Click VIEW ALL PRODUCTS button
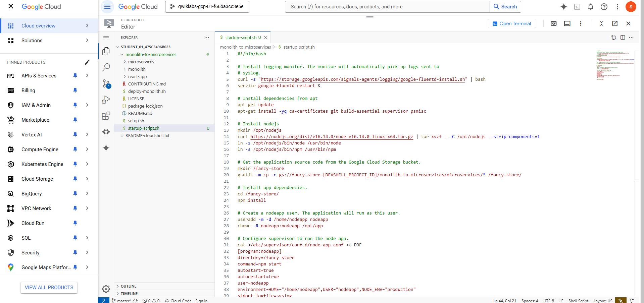This screenshot has height=303, width=644. (x=49, y=288)
